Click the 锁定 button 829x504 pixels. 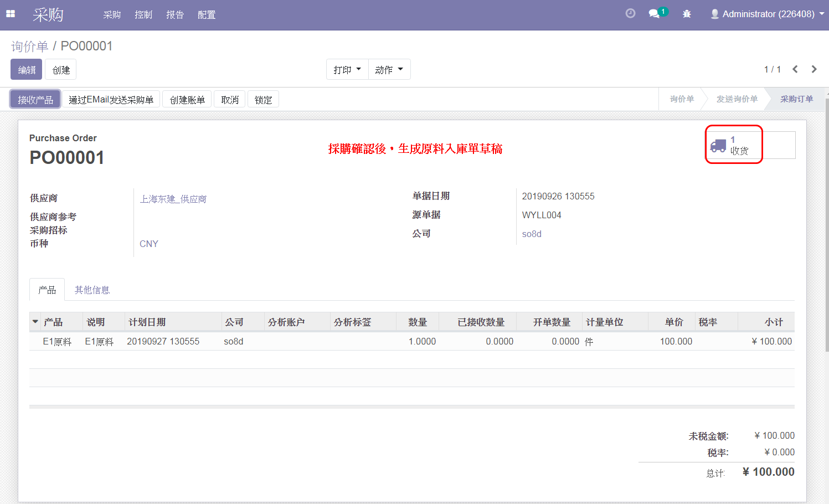[x=263, y=100]
